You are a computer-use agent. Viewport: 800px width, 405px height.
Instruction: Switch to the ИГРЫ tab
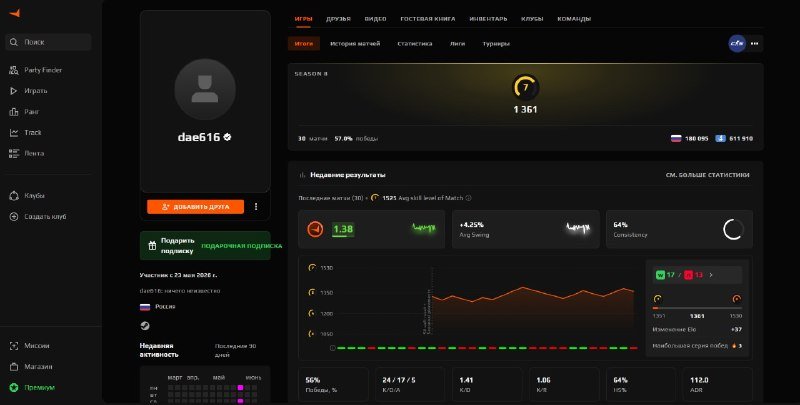click(303, 19)
